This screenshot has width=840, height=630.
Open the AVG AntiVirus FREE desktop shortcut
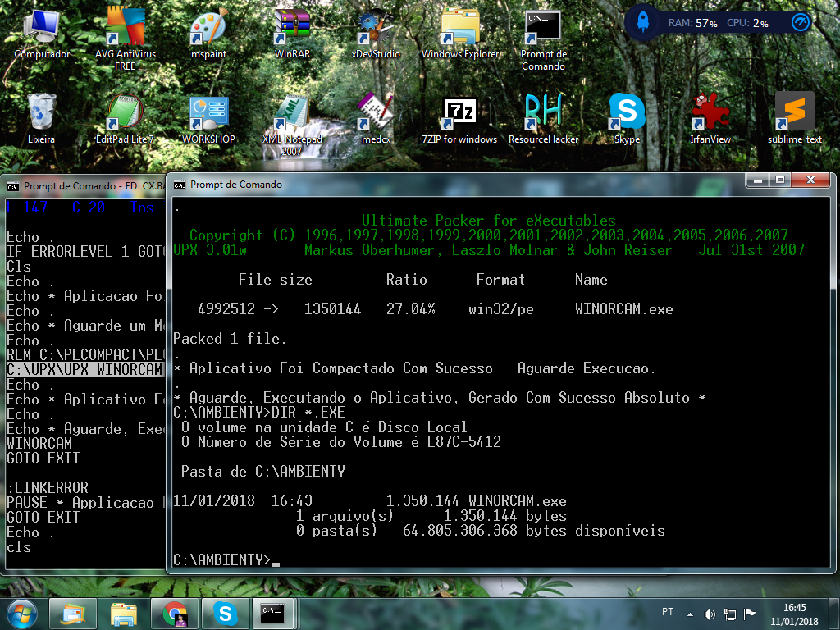pyautogui.click(x=125, y=29)
